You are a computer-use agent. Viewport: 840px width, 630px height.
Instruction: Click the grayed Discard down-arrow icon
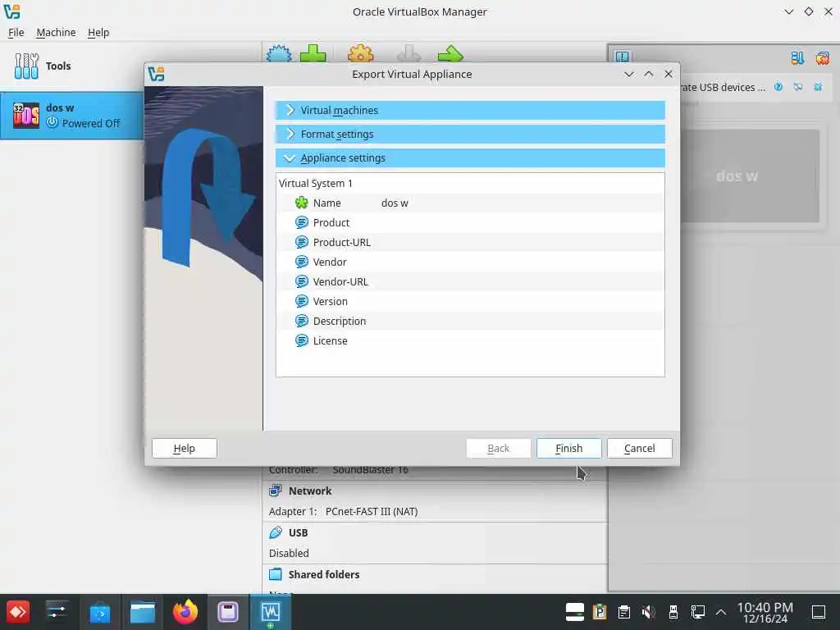click(x=409, y=53)
